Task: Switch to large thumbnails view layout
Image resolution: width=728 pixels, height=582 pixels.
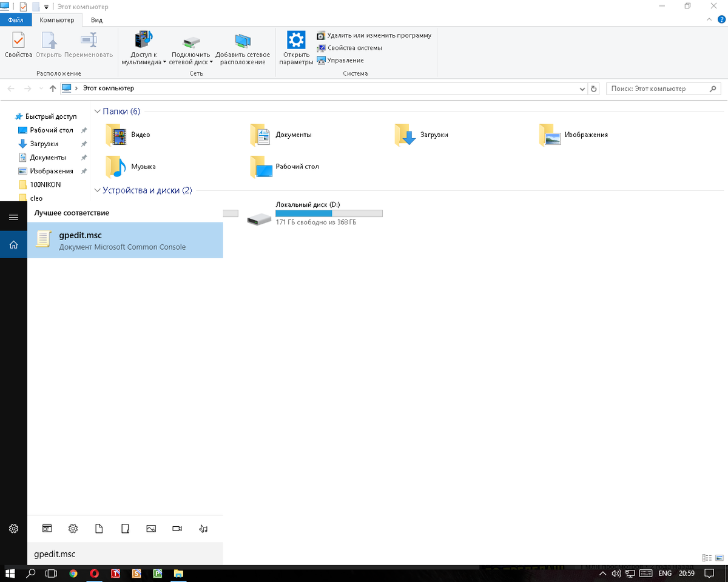Action: pos(719,558)
